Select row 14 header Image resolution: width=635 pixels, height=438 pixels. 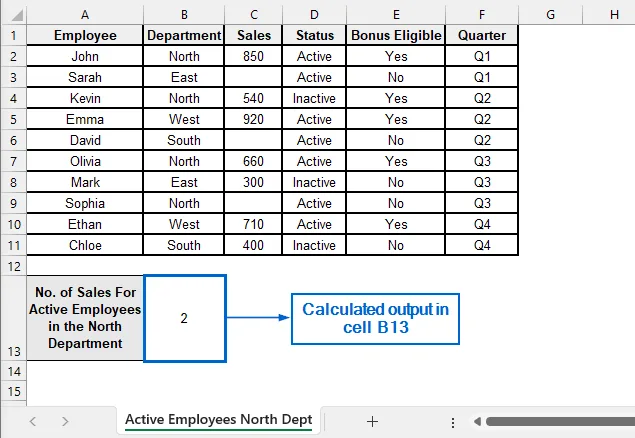point(14,371)
